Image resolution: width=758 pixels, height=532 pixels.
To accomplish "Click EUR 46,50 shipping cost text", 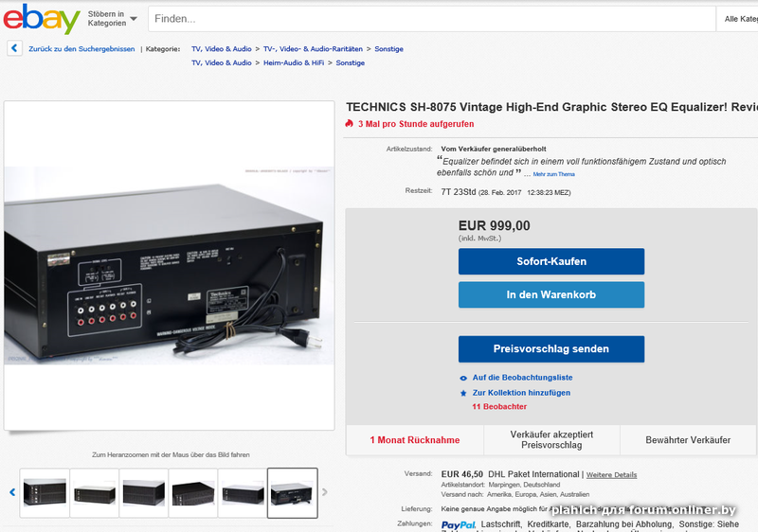I will [x=461, y=474].
